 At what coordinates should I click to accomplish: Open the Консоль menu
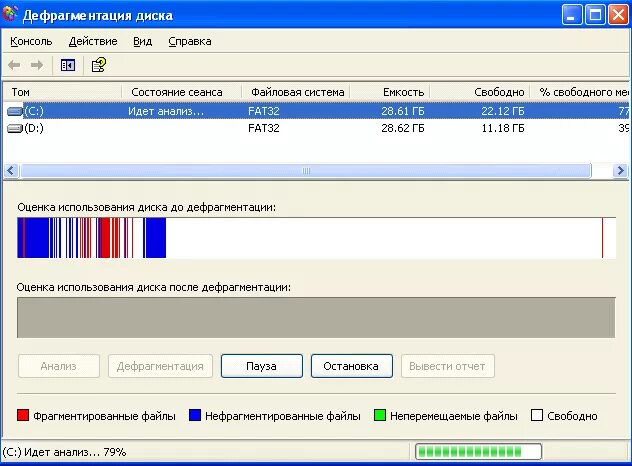point(31,41)
